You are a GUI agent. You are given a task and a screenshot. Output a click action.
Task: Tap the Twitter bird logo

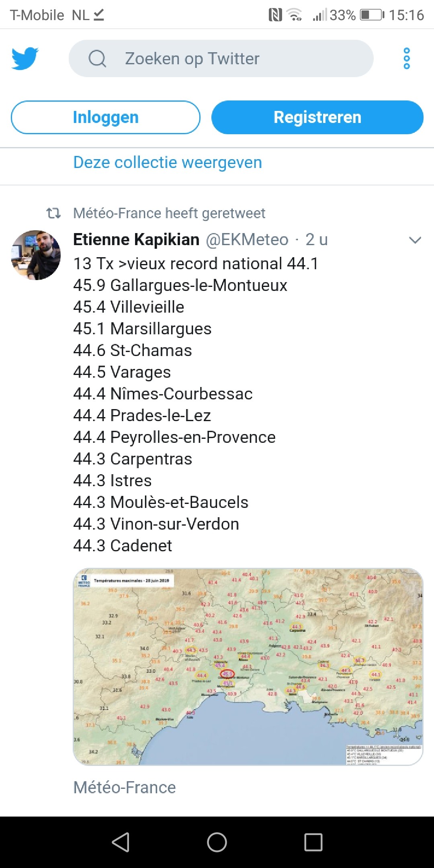click(x=25, y=59)
